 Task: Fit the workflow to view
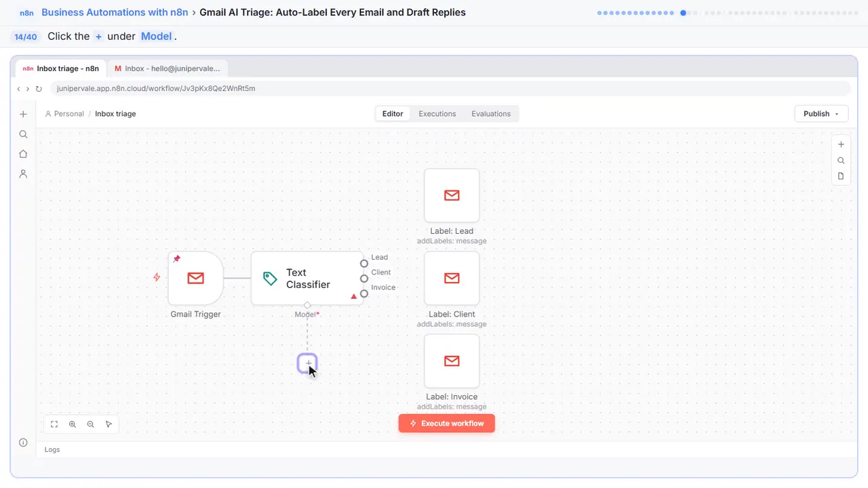click(x=54, y=424)
